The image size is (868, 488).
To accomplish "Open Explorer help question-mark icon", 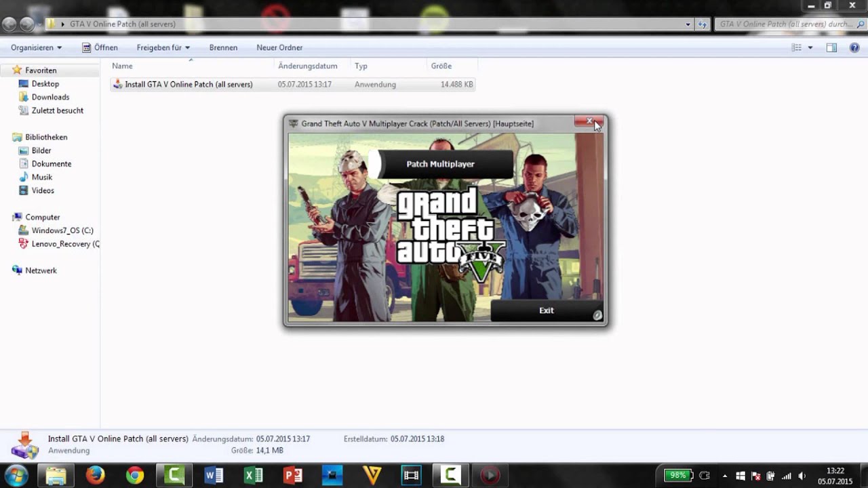I will 854,47.
